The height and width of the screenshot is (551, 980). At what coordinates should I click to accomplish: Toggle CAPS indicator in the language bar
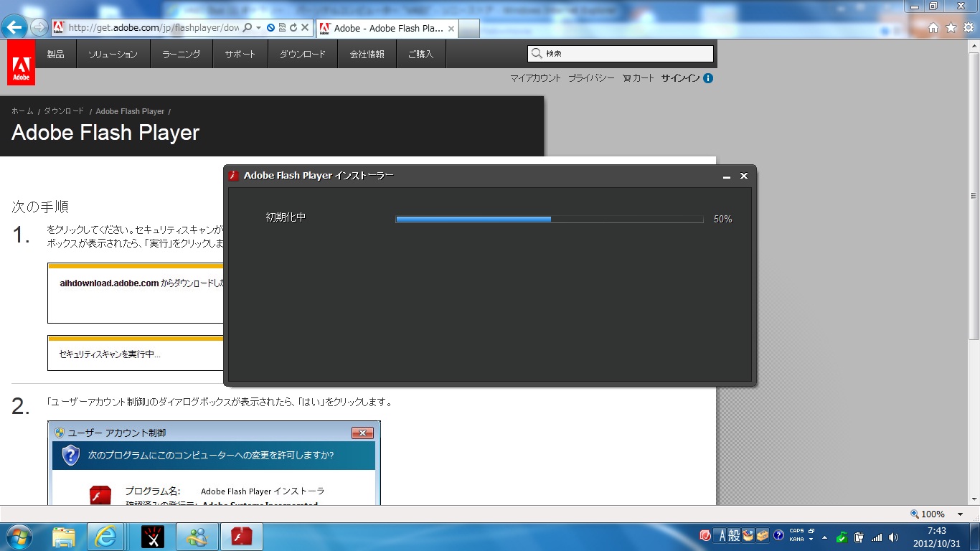click(x=796, y=531)
